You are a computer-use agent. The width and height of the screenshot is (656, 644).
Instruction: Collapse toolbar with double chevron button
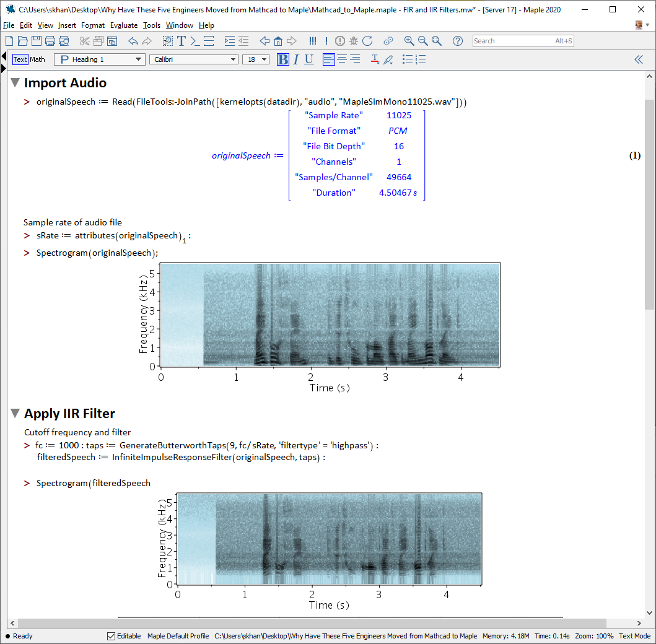(639, 59)
